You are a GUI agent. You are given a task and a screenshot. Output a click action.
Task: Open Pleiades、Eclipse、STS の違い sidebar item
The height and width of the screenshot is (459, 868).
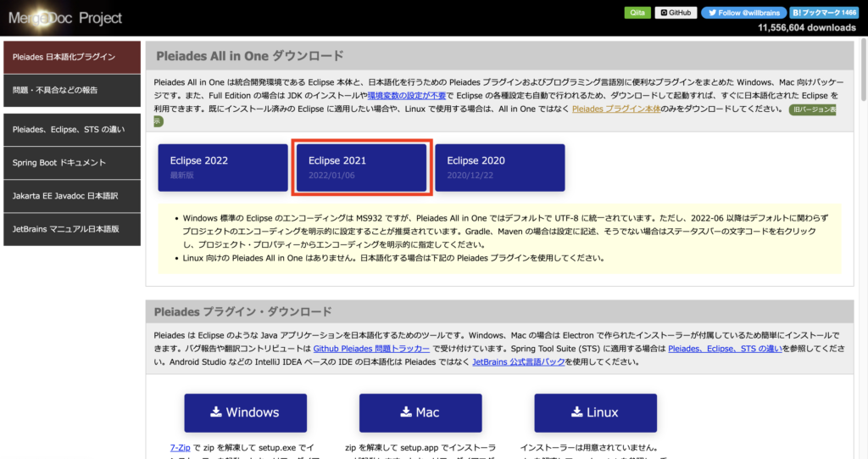(72, 130)
